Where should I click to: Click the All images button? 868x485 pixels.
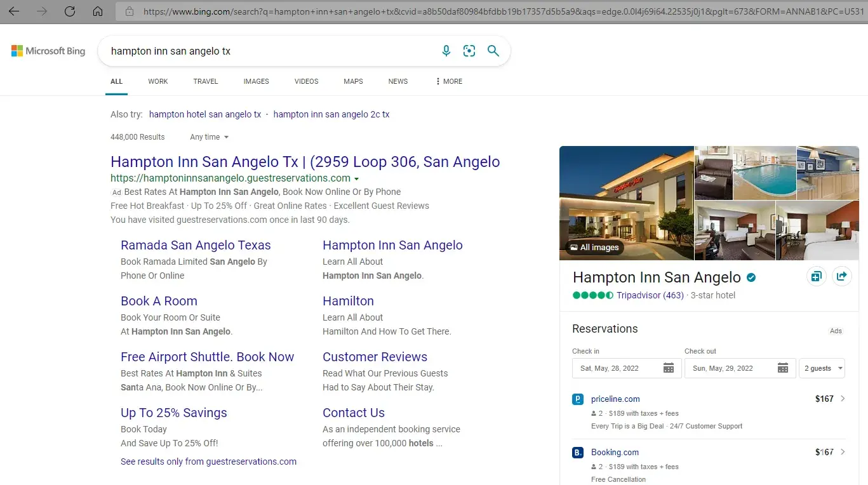click(594, 248)
